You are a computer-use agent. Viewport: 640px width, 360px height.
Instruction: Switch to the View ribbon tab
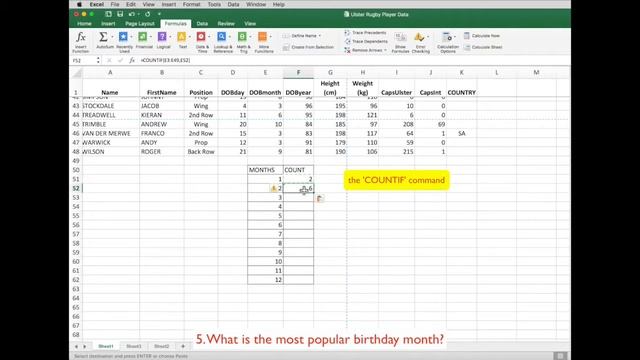(250, 24)
